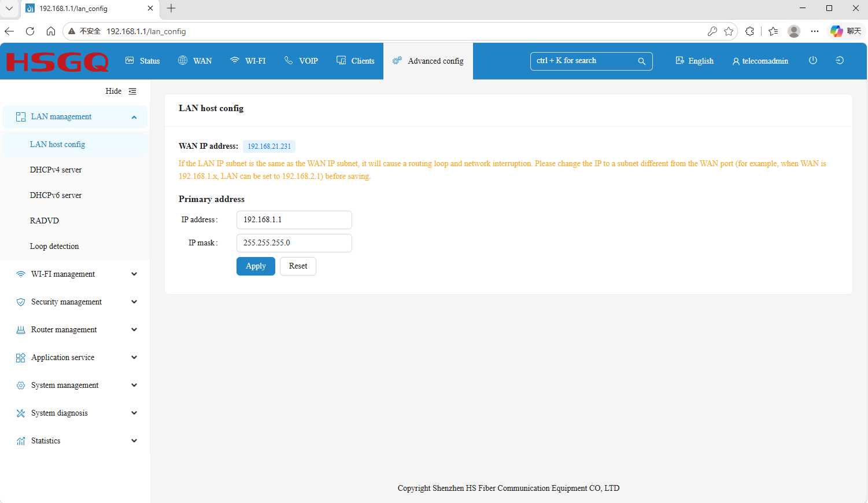
Task: Click the Reset button
Action: [x=298, y=266]
